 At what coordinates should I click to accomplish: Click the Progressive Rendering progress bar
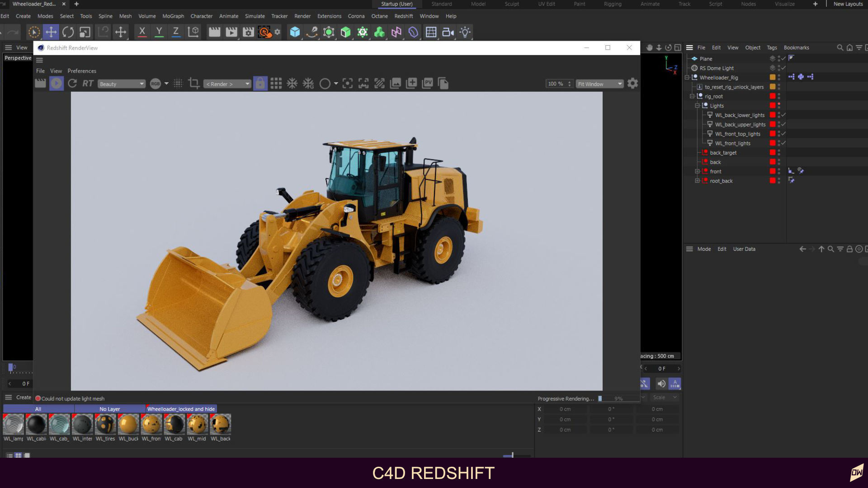(x=618, y=399)
